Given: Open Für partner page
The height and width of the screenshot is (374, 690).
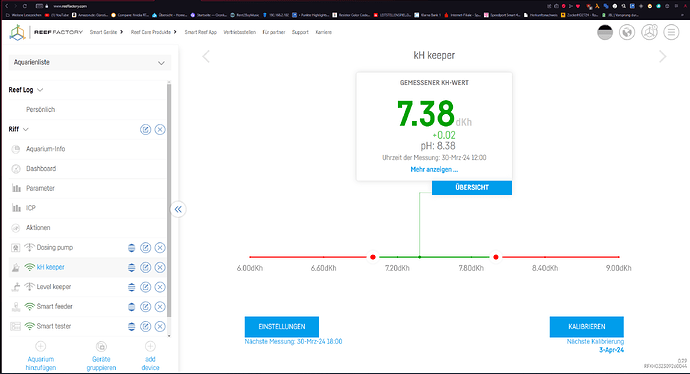Looking at the screenshot, I should [x=274, y=32].
